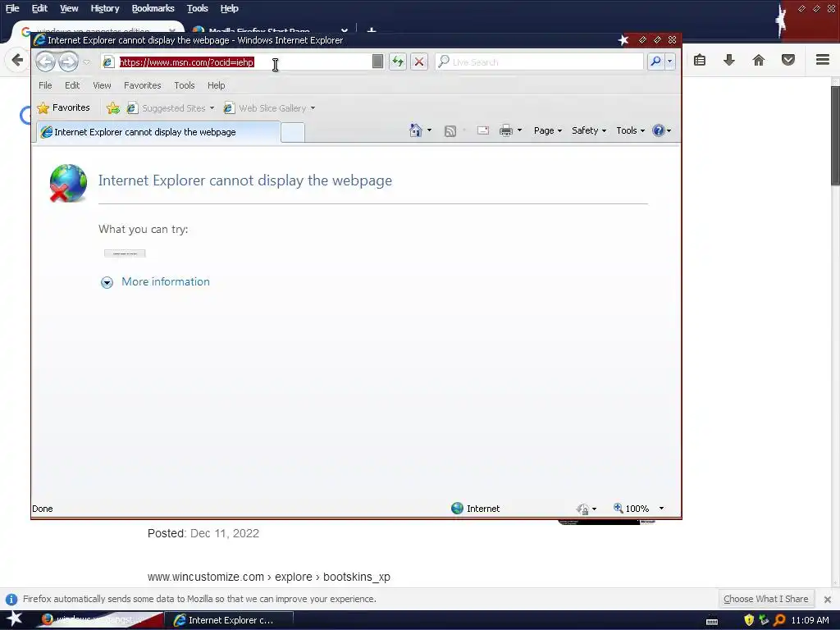Open the Web Slice Gallery dropdown
Screen dimensions: 840x630
tap(269, 108)
